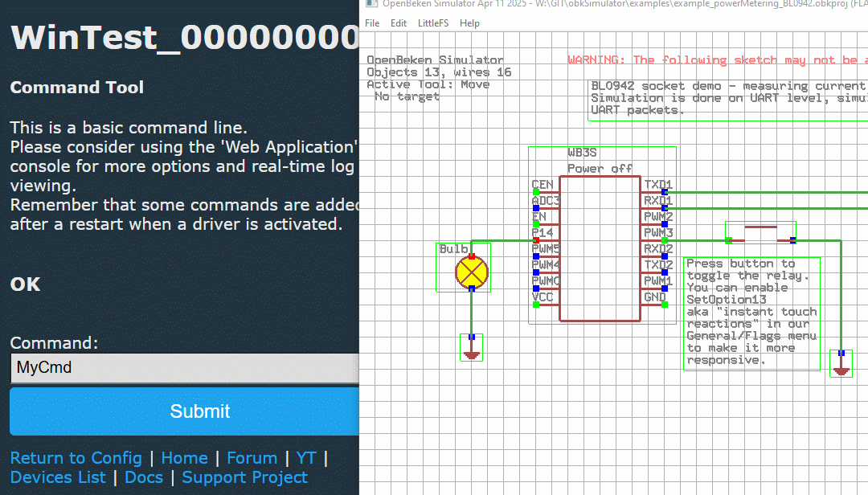The width and height of the screenshot is (868, 495).
Task: Click the PWM4 pin label
Action: click(546, 264)
